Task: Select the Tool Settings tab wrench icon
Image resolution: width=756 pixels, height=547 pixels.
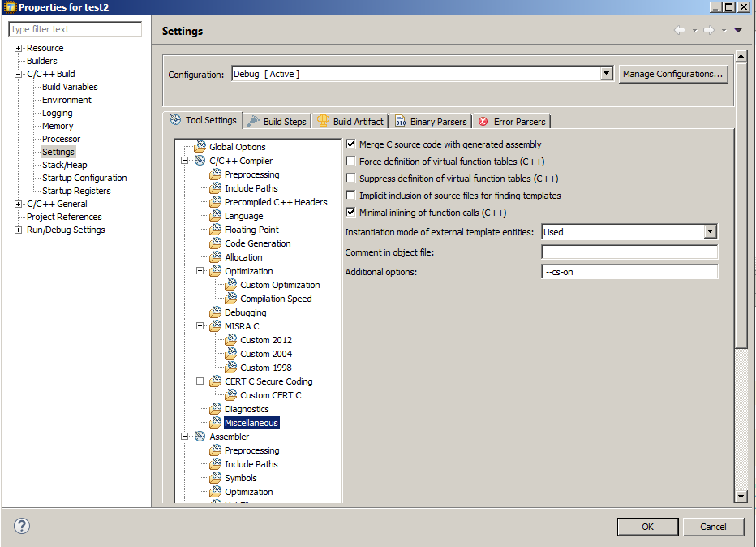Action: pyautogui.click(x=174, y=120)
